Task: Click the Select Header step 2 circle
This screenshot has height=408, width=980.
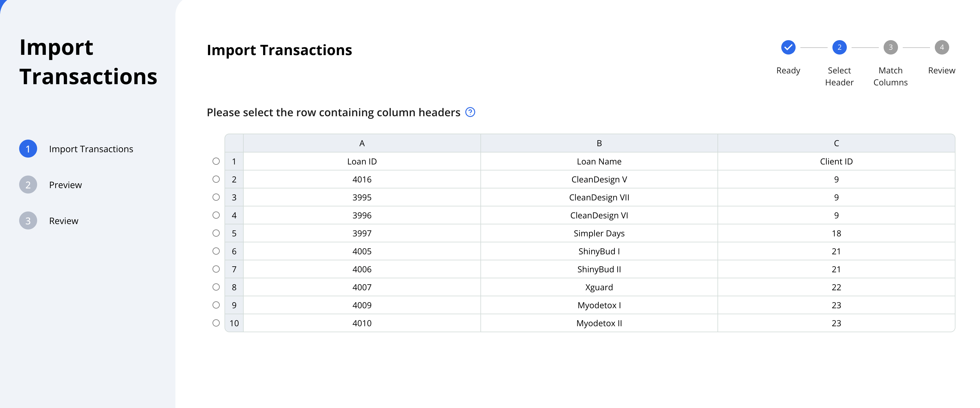Action: coord(839,47)
